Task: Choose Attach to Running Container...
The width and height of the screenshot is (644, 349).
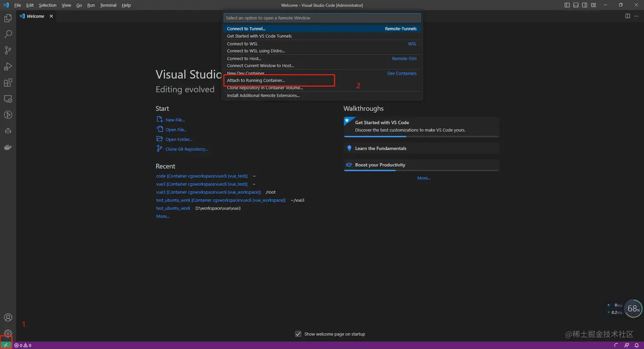Action: (x=322, y=81)
